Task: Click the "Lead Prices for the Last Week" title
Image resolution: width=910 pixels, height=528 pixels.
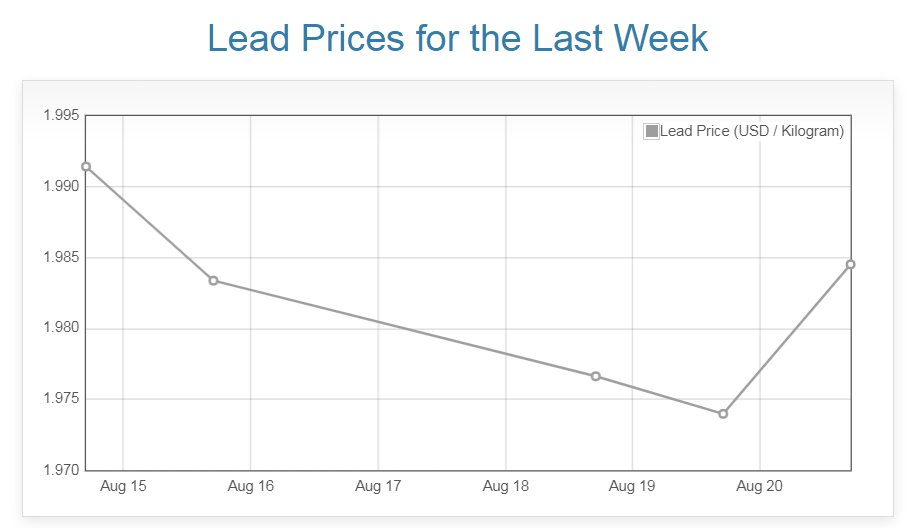Action: point(457,39)
